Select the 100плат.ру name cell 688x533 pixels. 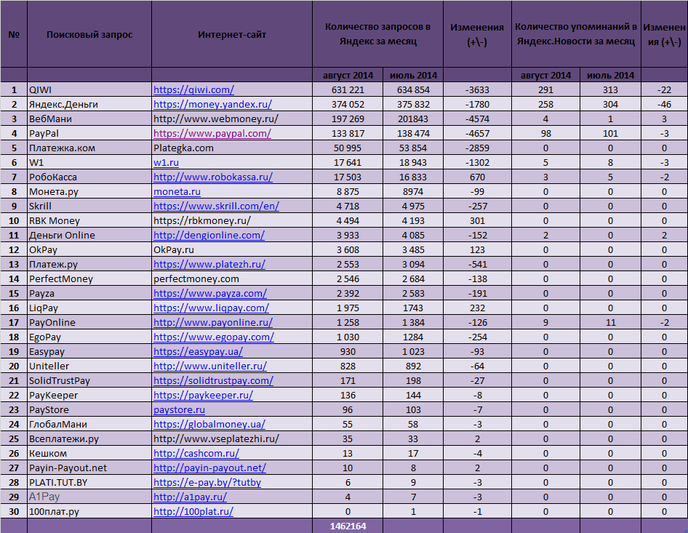pos(90,511)
